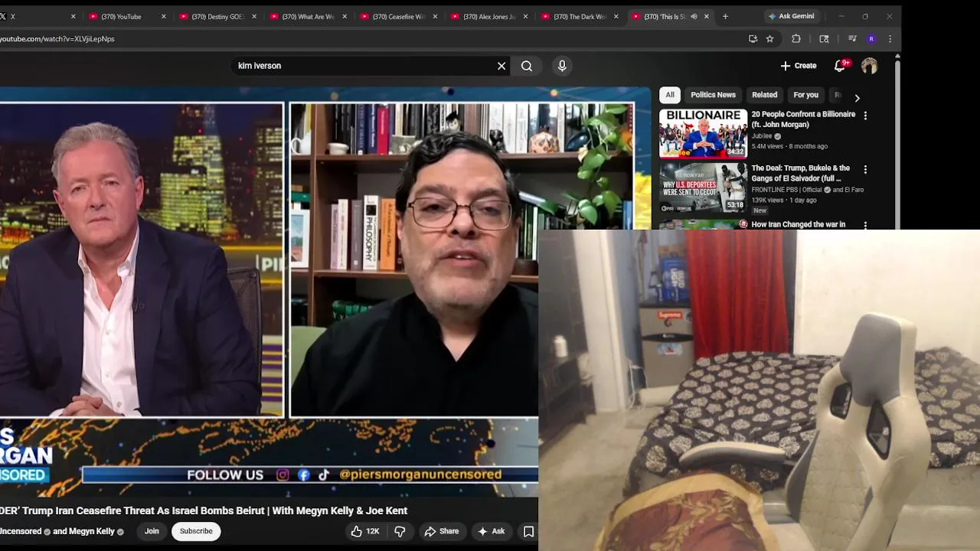Close the Destiny GOES tab
Image resolution: width=980 pixels, height=551 pixels.
[x=254, y=16]
